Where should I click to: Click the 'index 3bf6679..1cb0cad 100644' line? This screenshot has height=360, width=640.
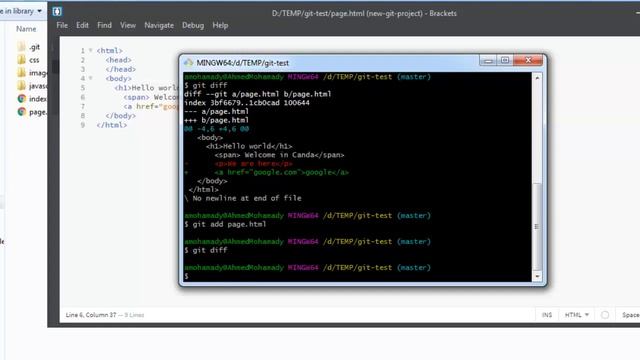[247, 102]
